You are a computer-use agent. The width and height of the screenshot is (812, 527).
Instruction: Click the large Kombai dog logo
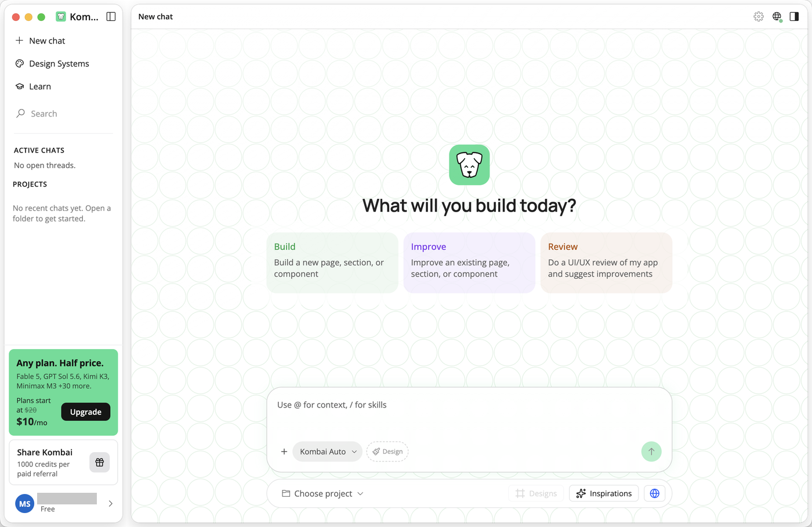[x=469, y=165]
